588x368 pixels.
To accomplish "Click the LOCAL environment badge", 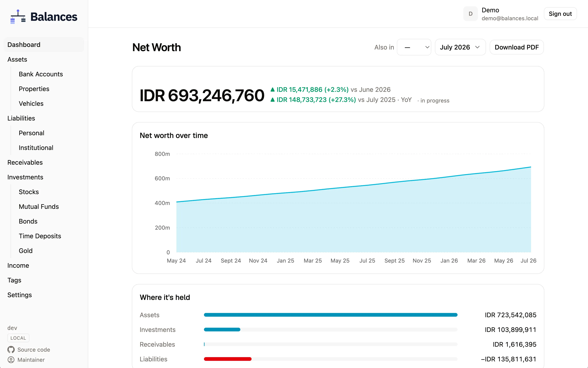I will point(18,338).
